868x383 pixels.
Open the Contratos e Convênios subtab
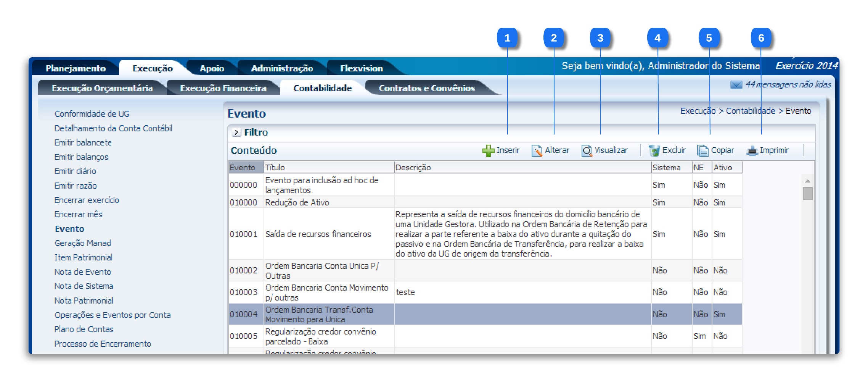426,88
